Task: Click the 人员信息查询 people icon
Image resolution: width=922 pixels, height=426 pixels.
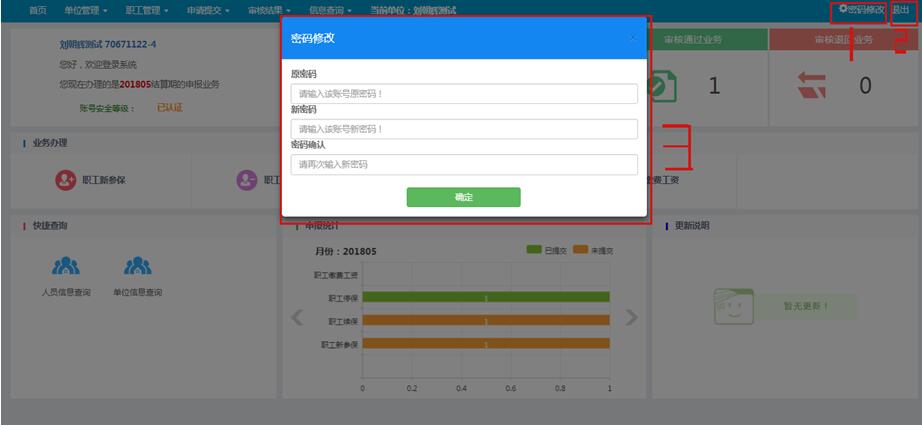Action: pyautogui.click(x=66, y=266)
